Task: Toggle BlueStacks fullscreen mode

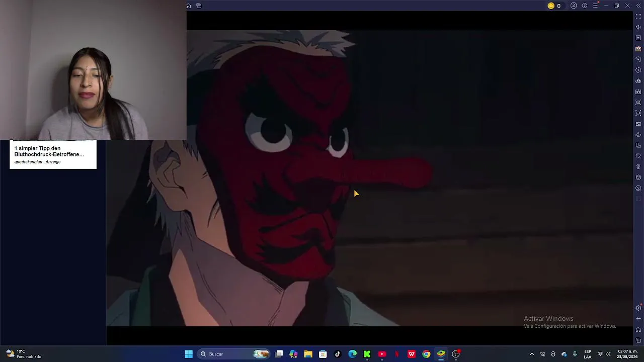Action: click(x=638, y=17)
